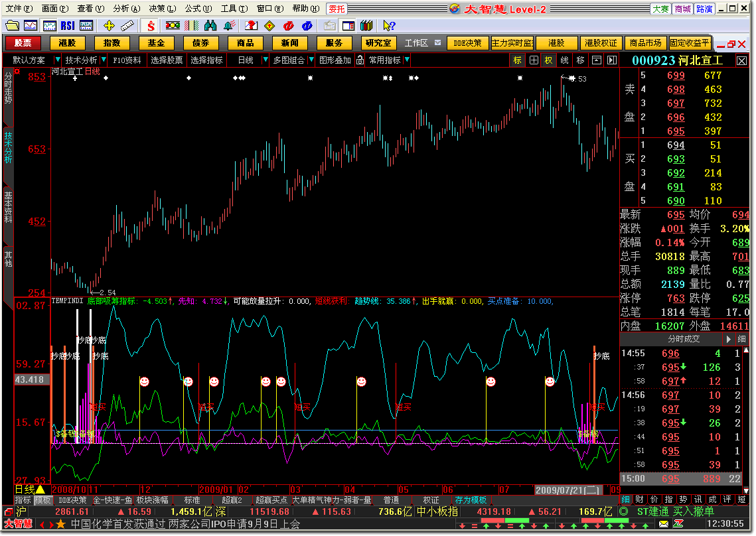This screenshot has height=536, width=756.
Task: Click the 存为模板 save template link
Action: point(471,500)
